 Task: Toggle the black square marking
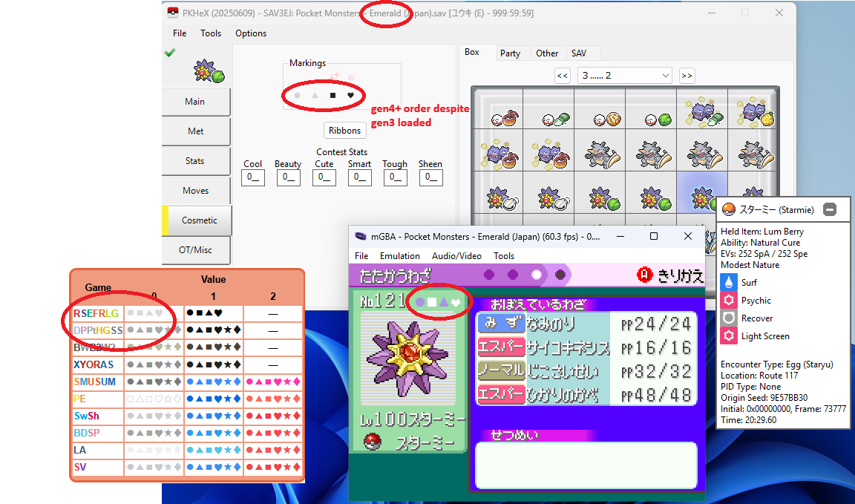coord(332,96)
